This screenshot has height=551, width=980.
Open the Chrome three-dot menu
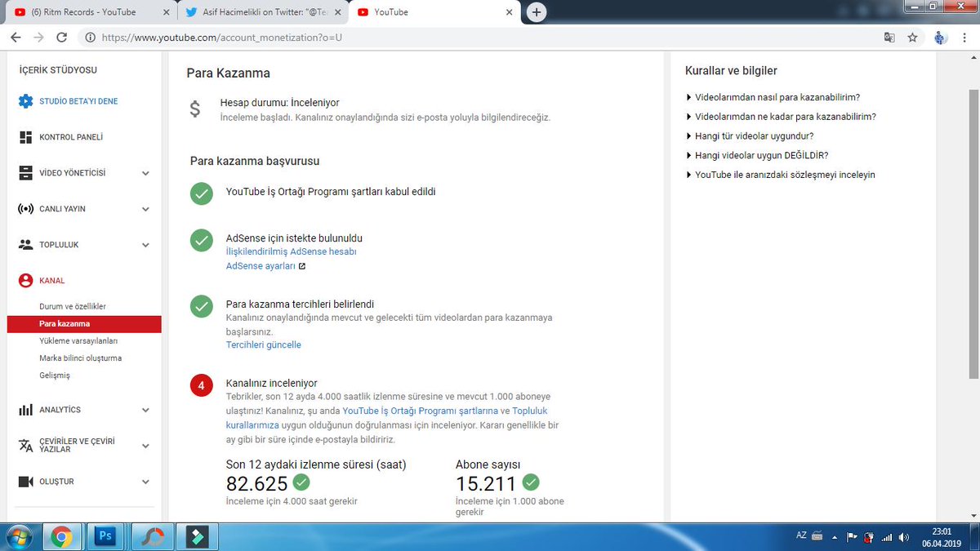[x=964, y=38]
